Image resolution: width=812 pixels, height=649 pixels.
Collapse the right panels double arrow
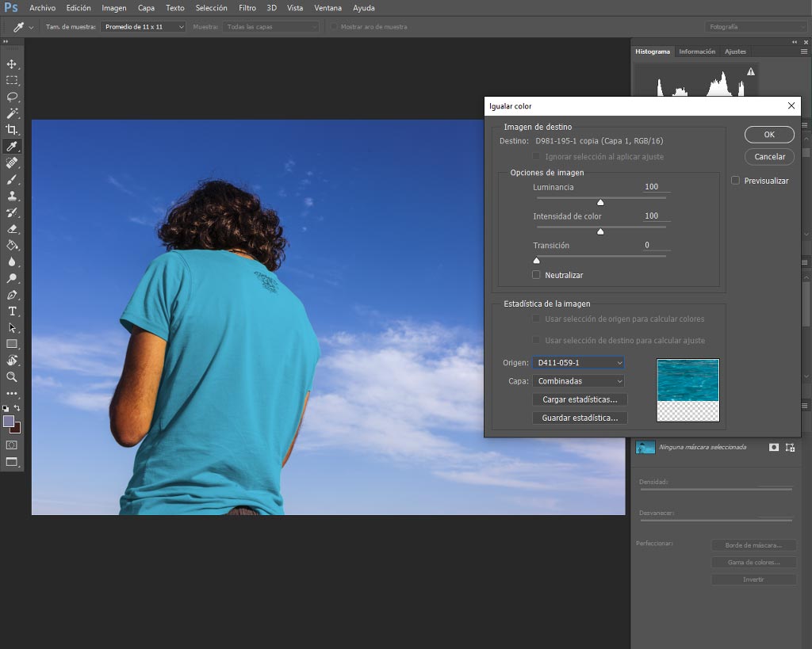click(x=795, y=42)
